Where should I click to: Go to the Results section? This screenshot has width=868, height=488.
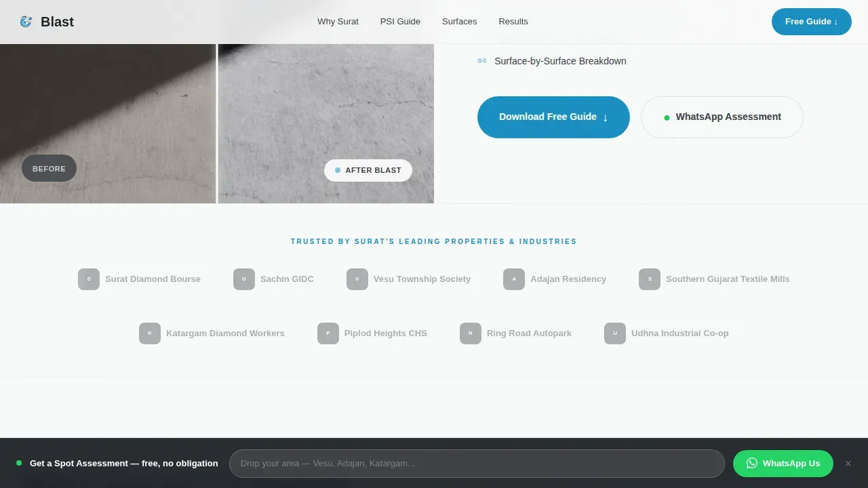[513, 22]
